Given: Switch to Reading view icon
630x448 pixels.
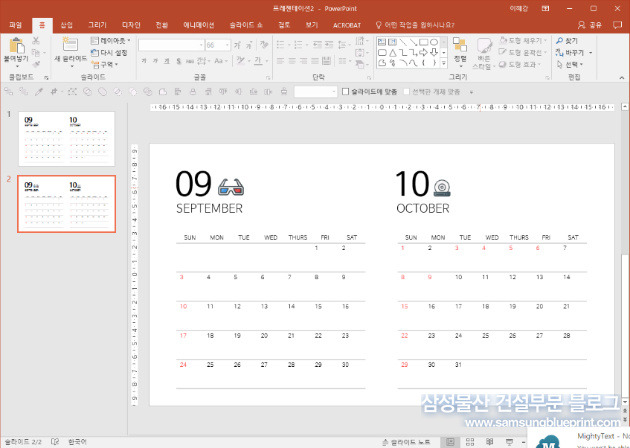Looking at the screenshot, I should (x=489, y=442).
